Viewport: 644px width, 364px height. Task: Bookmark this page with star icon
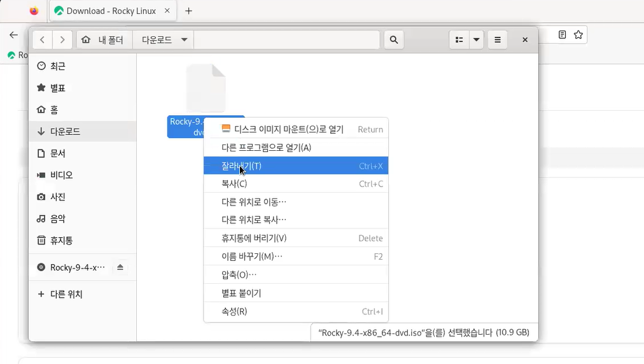coord(578,34)
